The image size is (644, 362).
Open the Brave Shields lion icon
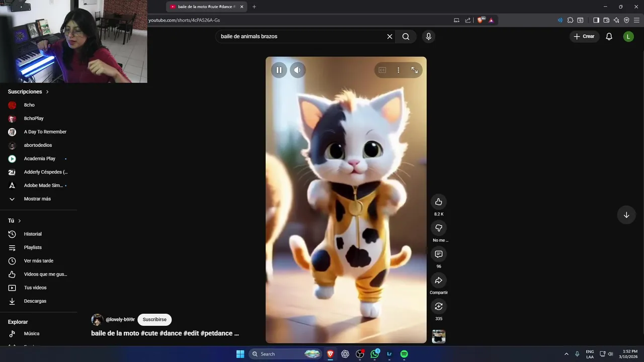click(480, 20)
